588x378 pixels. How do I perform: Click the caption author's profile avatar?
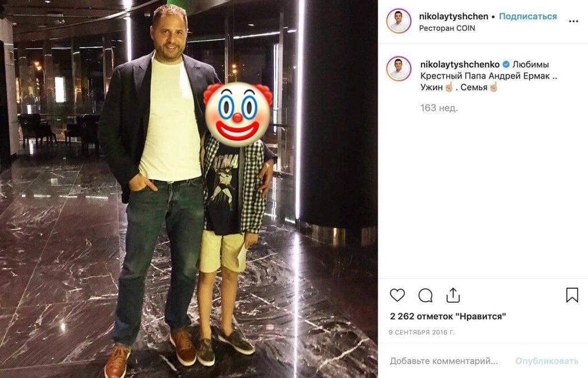[x=399, y=68]
